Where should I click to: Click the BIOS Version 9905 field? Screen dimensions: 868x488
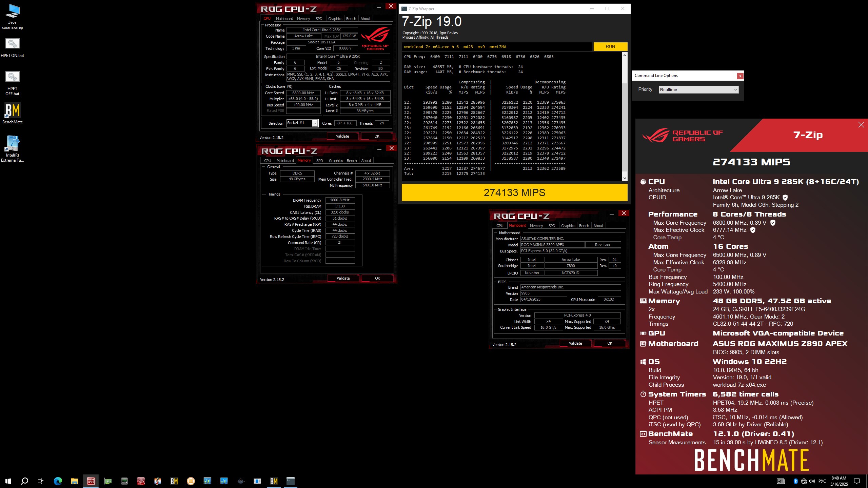tap(571, 293)
